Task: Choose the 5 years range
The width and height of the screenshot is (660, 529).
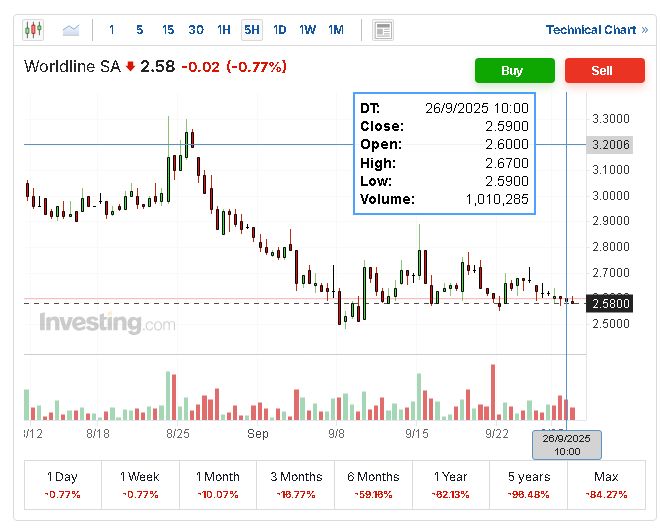Action: point(529,485)
